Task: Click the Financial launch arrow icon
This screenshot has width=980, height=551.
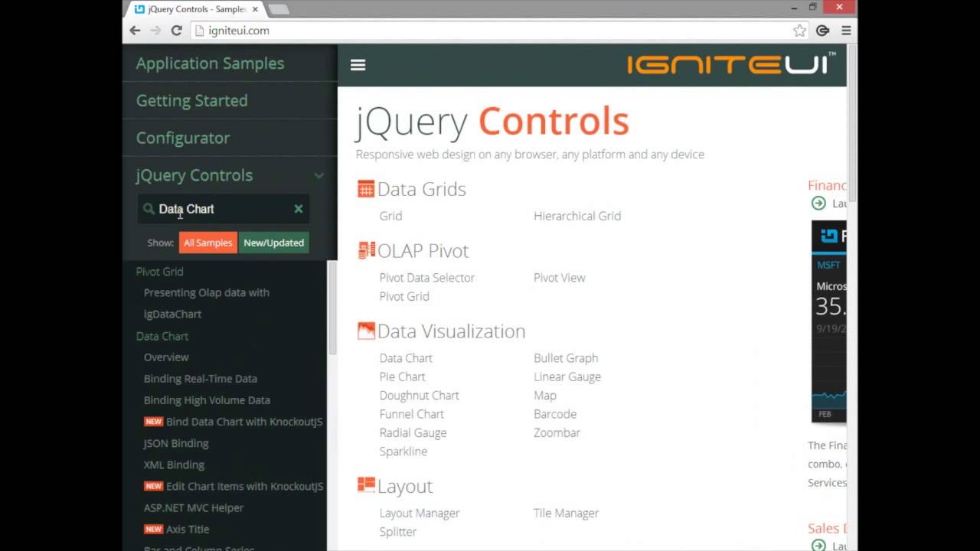Action: click(x=818, y=203)
